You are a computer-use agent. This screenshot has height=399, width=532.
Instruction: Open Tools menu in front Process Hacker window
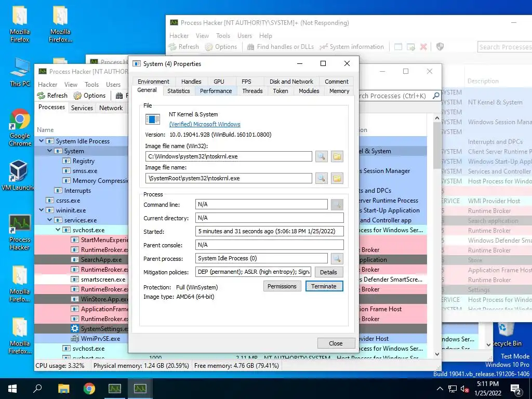pos(91,85)
